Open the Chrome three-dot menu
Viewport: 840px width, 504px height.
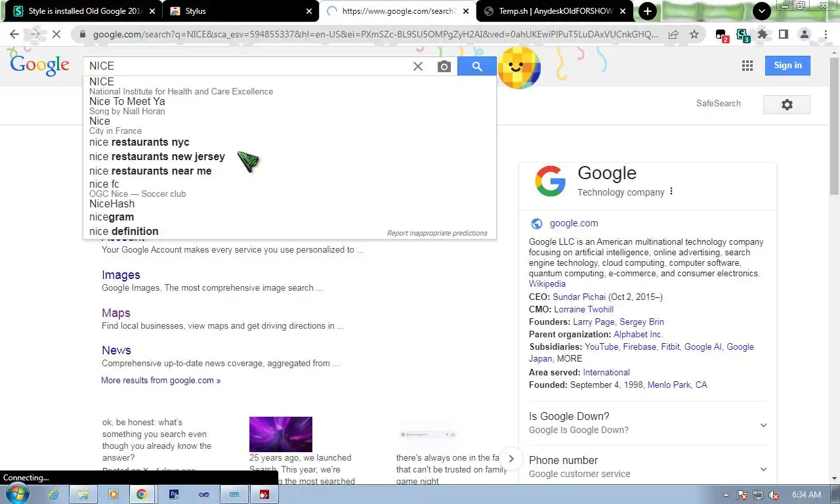click(826, 34)
